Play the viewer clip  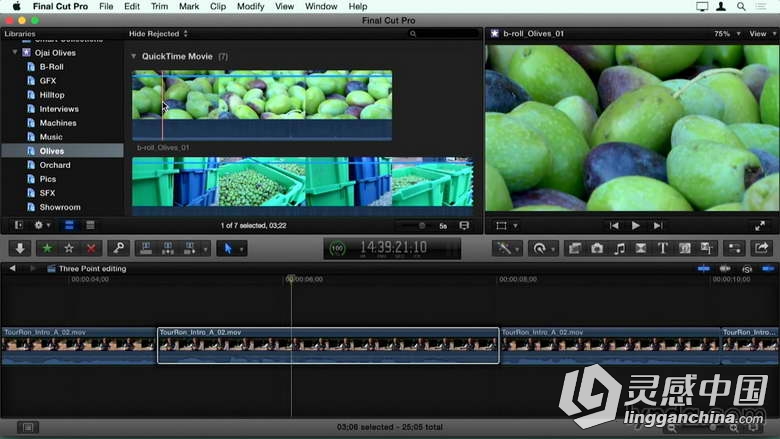click(x=636, y=226)
